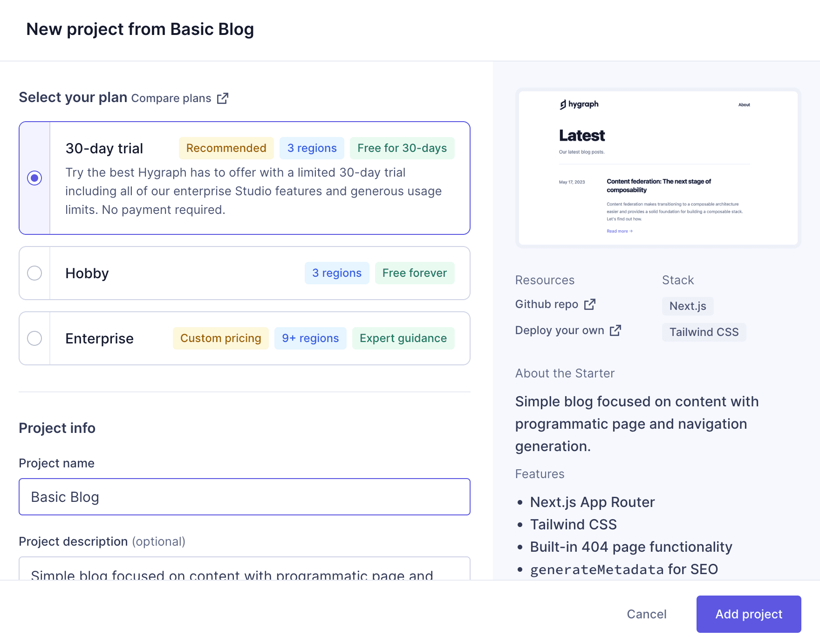Viewport: 820px width, 644px height.
Task: Click the Next.js stack tag
Action: click(688, 306)
